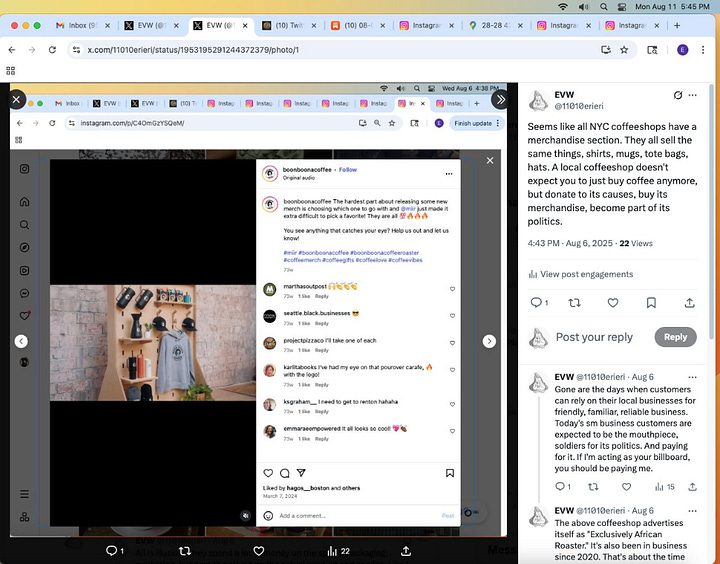Share the post with the side panel share icon
Image resolution: width=720 pixels, height=564 pixels.
pyautogui.click(x=689, y=303)
